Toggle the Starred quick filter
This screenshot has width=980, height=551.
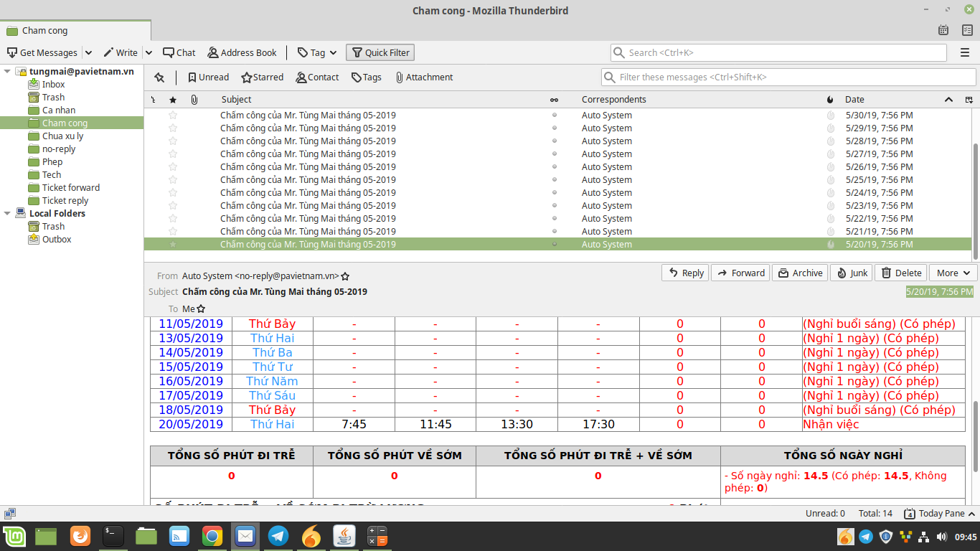[262, 77]
